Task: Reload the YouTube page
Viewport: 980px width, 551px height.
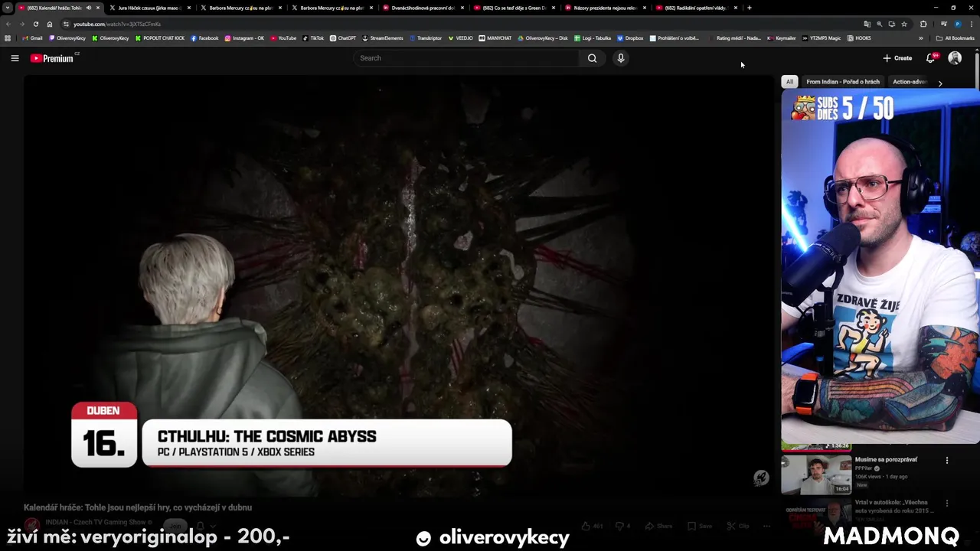Action: click(x=36, y=24)
